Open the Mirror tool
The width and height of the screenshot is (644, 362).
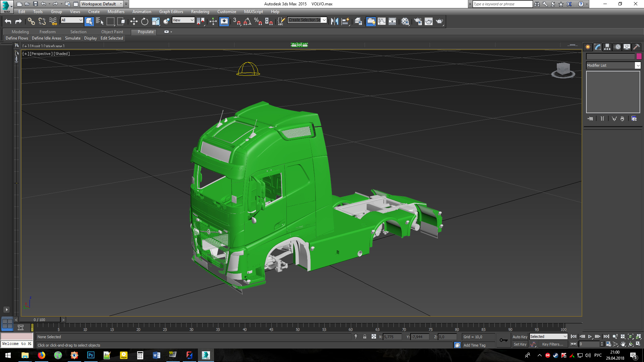coord(334,21)
